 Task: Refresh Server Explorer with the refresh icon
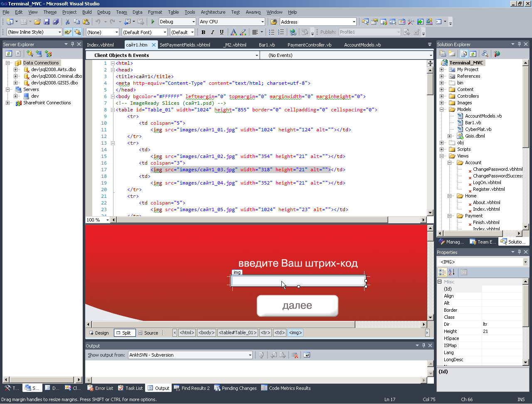[x=9, y=53]
